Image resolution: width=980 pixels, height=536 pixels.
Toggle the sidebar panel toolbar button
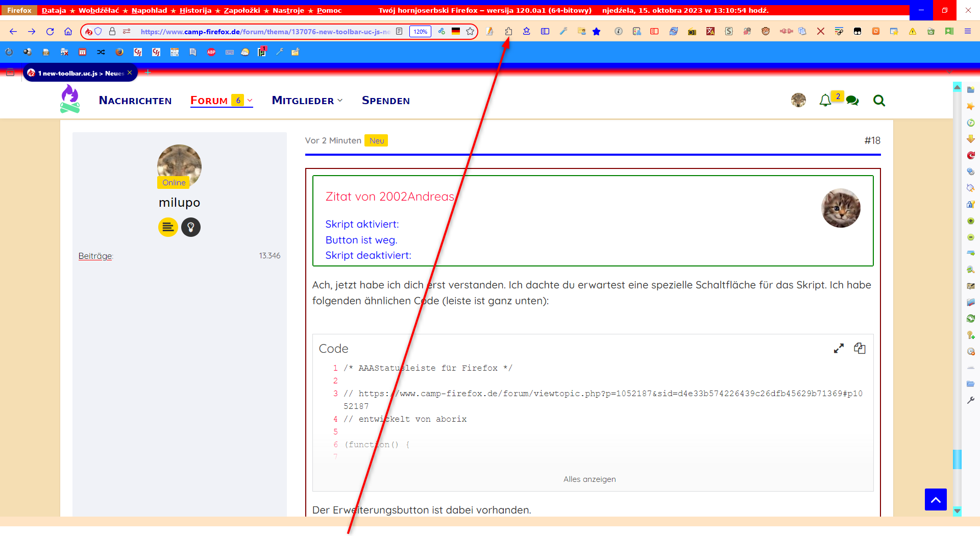[545, 32]
